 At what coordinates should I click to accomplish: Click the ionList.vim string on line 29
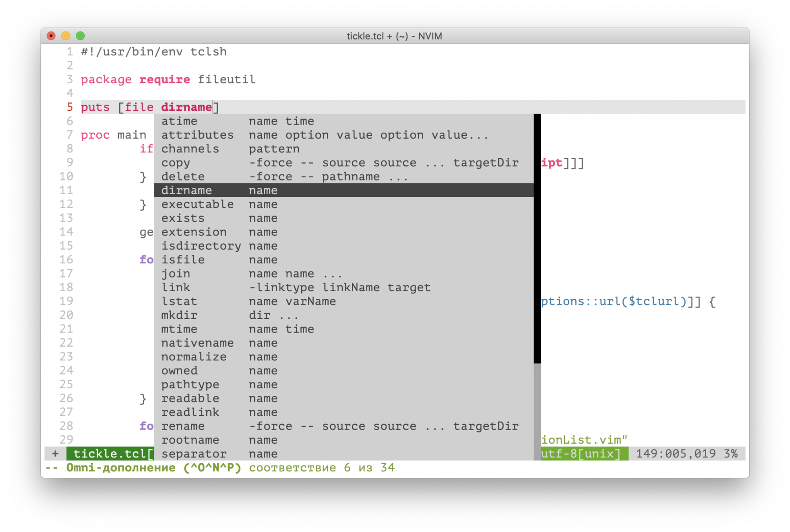(584, 440)
